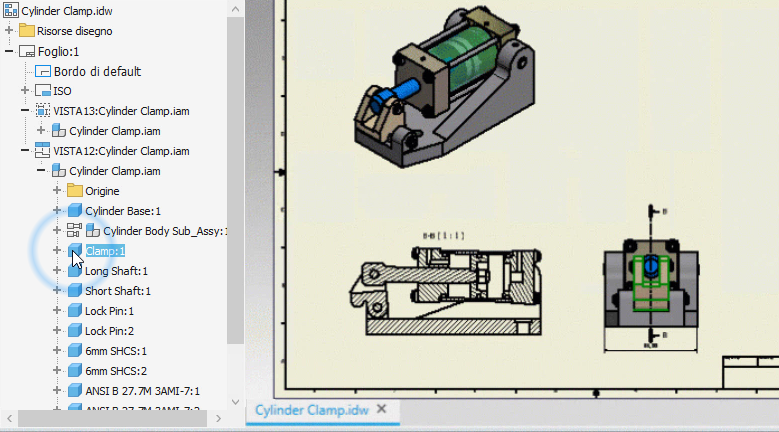This screenshot has width=779, height=432.
Task: Click browser scroll down arrow
Action: 235,402
